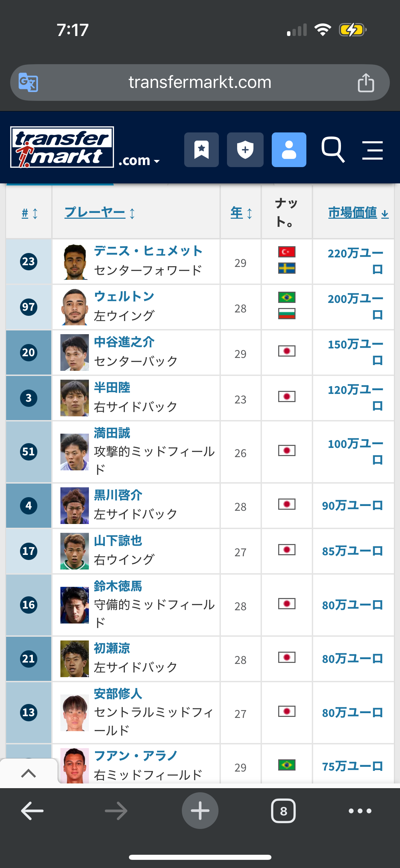Open the tabs switcher showing 8
This screenshot has height=868, width=400.
click(283, 811)
